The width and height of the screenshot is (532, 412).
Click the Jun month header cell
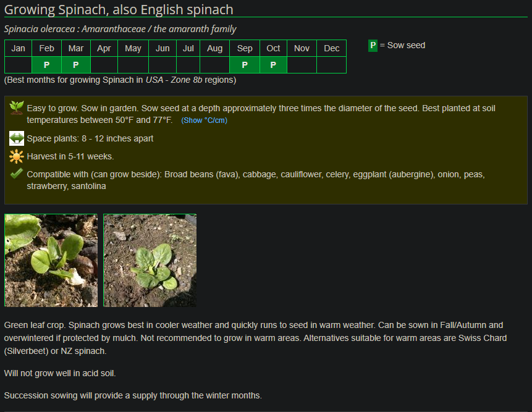click(x=163, y=48)
